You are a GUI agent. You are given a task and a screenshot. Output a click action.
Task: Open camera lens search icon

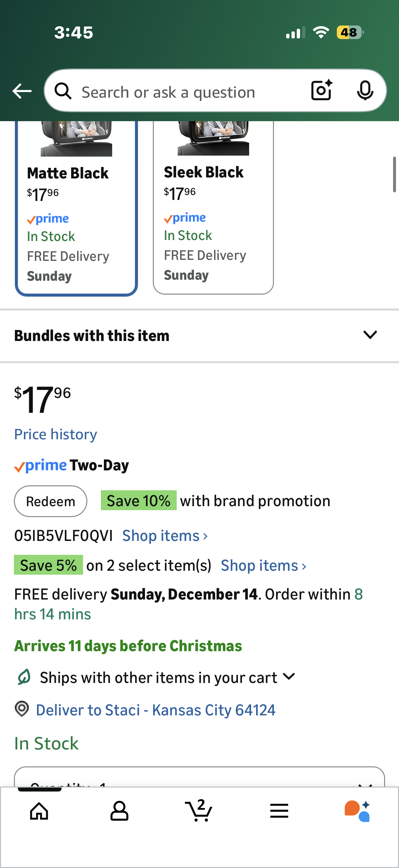[x=321, y=90]
